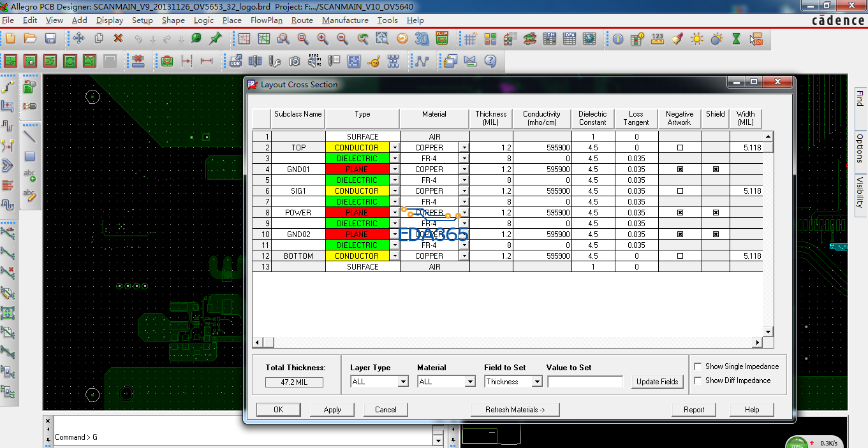Toggle Shield checkbox for GND01 layer
The width and height of the screenshot is (868, 448).
pyautogui.click(x=716, y=170)
